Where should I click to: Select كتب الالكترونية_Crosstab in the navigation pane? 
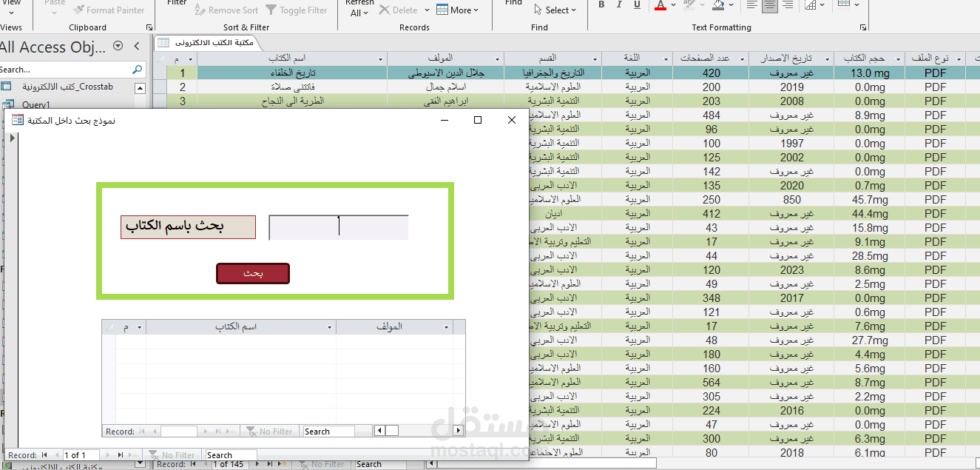point(67,87)
